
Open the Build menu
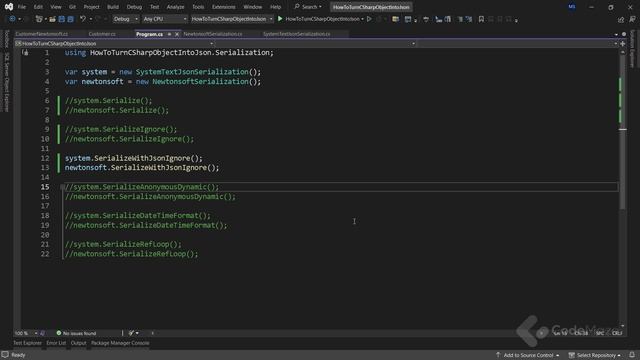tap(113, 7)
